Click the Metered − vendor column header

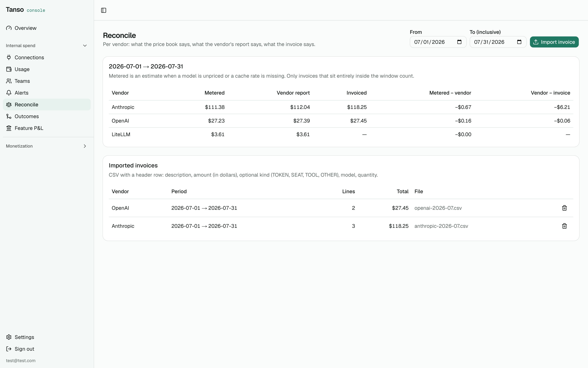[x=450, y=93]
